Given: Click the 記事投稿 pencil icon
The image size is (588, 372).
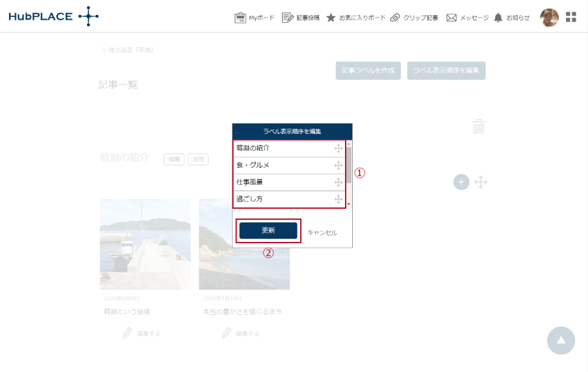Looking at the screenshot, I should 288,18.
